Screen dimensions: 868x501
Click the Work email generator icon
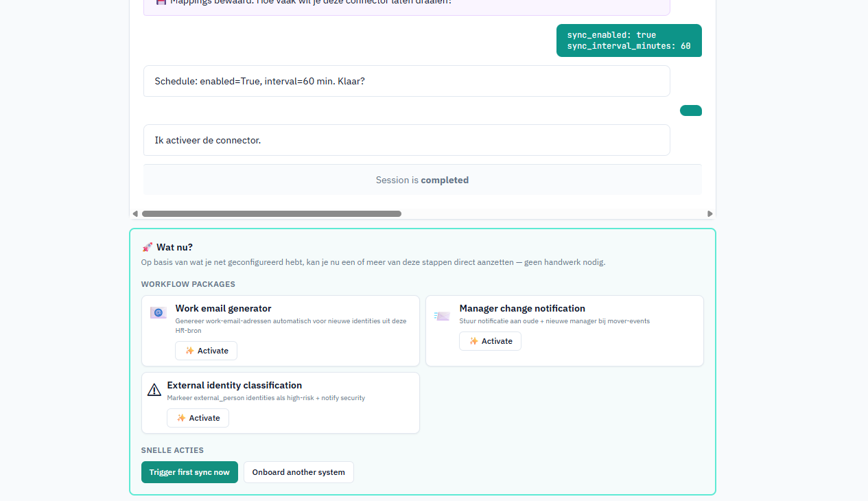(x=159, y=313)
